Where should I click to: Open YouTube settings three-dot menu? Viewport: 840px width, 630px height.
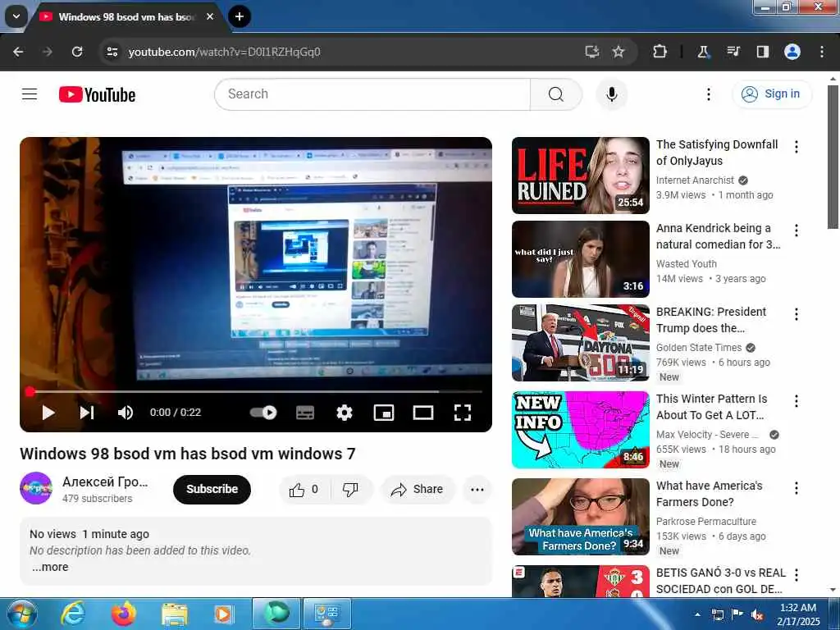click(708, 94)
